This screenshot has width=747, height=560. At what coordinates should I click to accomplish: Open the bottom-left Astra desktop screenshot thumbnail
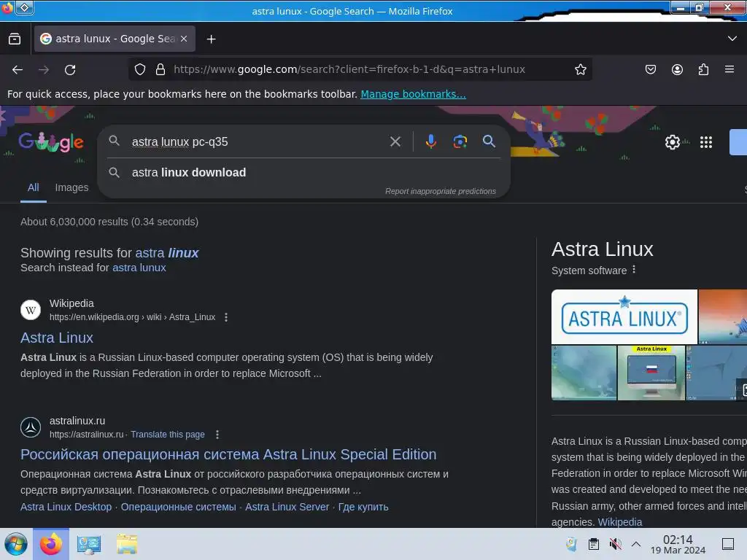click(584, 373)
